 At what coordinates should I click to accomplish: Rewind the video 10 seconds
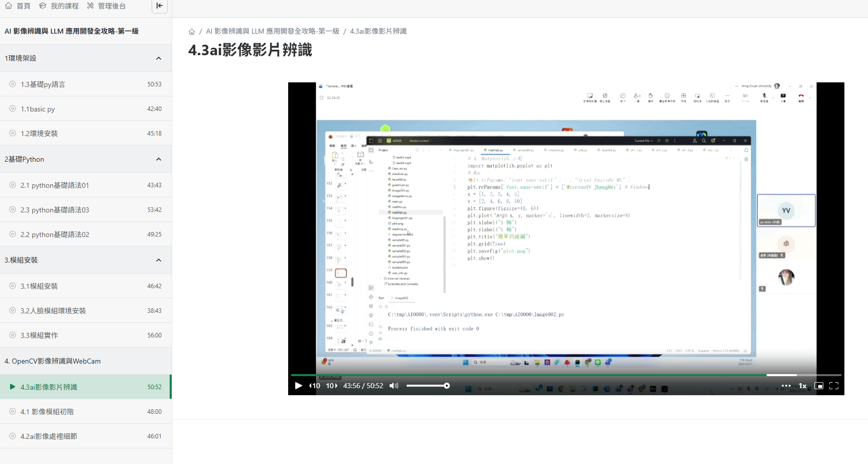pyautogui.click(x=315, y=386)
